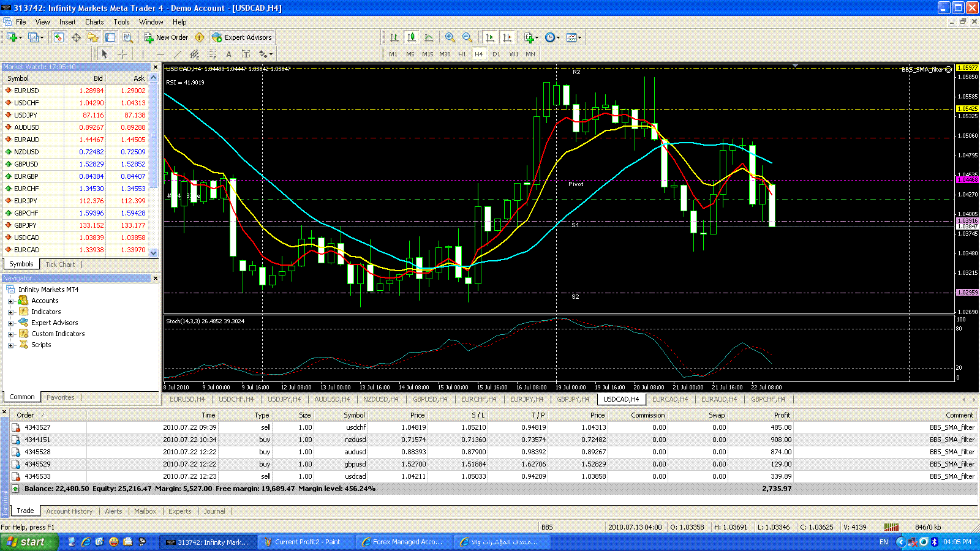
Task: Click the Zoom Out magnifier icon
Action: click(467, 37)
